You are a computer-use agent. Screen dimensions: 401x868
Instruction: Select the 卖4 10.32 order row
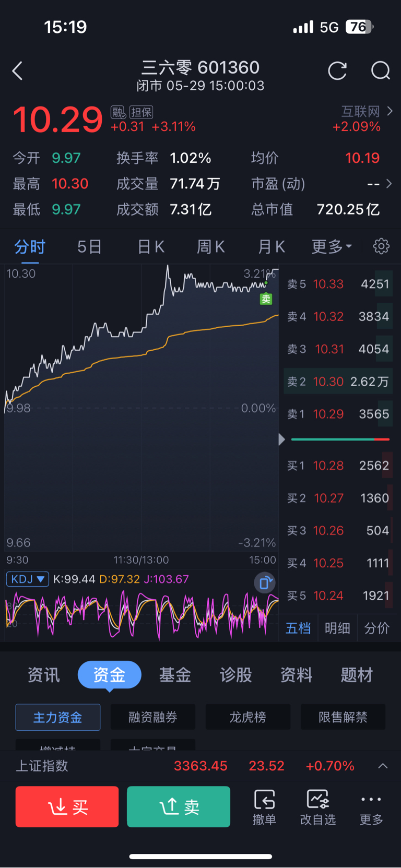[x=338, y=316]
